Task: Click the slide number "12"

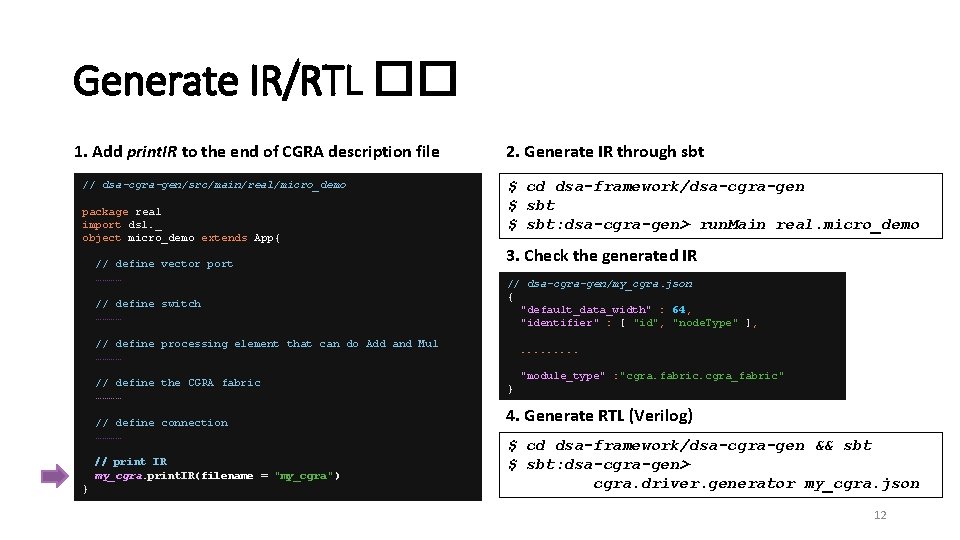Action: tap(880, 515)
